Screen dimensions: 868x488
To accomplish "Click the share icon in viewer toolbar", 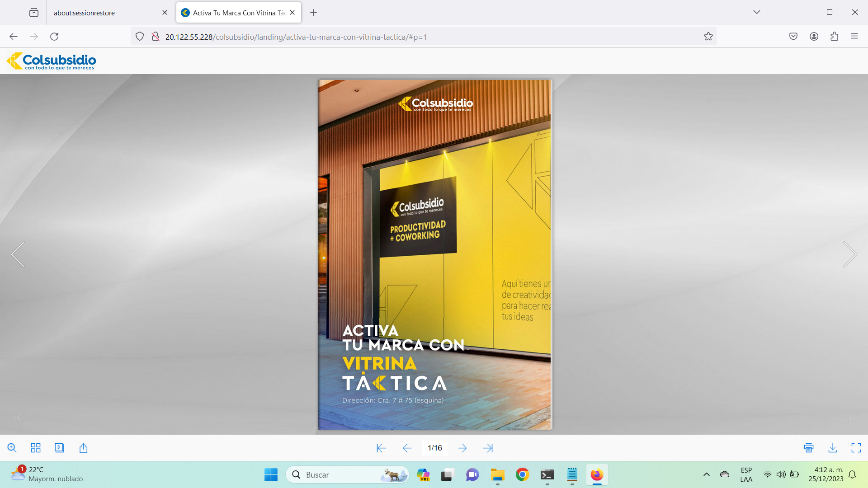I will [83, 448].
